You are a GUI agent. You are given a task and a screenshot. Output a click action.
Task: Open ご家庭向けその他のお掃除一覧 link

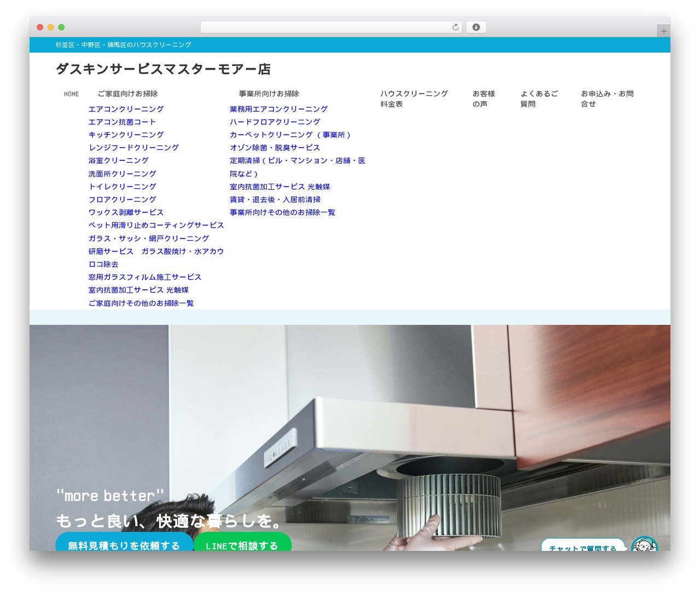pyautogui.click(x=141, y=303)
